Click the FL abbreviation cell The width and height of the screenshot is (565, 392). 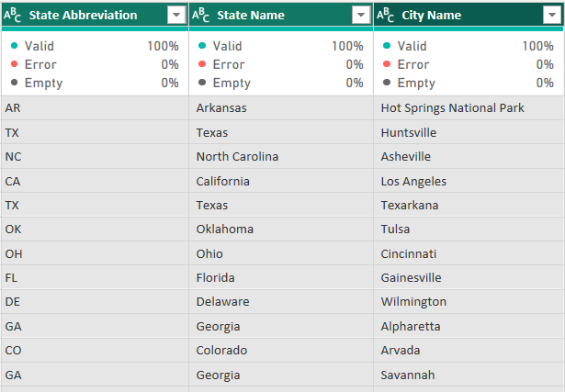(96, 278)
